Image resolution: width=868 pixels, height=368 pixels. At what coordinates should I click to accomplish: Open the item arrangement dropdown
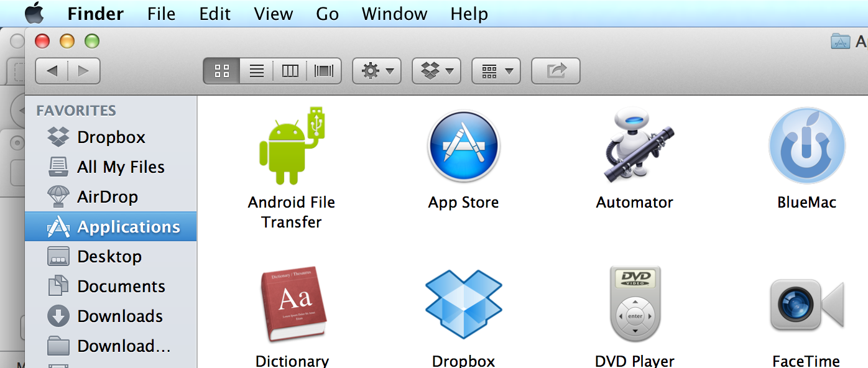point(496,71)
